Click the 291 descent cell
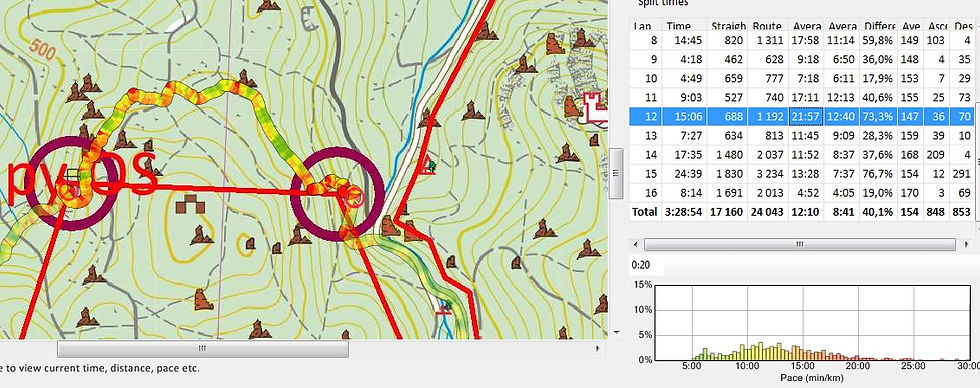Viewport: 980px width, 388px height. click(x=962, y=174)
